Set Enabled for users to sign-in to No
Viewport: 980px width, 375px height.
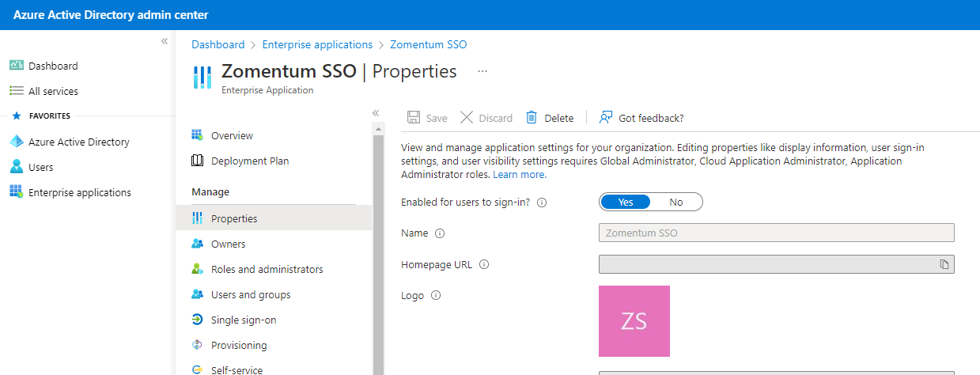coord(676,202)
